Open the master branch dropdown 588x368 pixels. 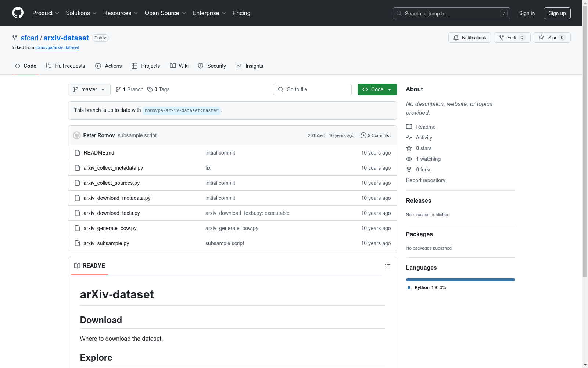pos(89,89)
